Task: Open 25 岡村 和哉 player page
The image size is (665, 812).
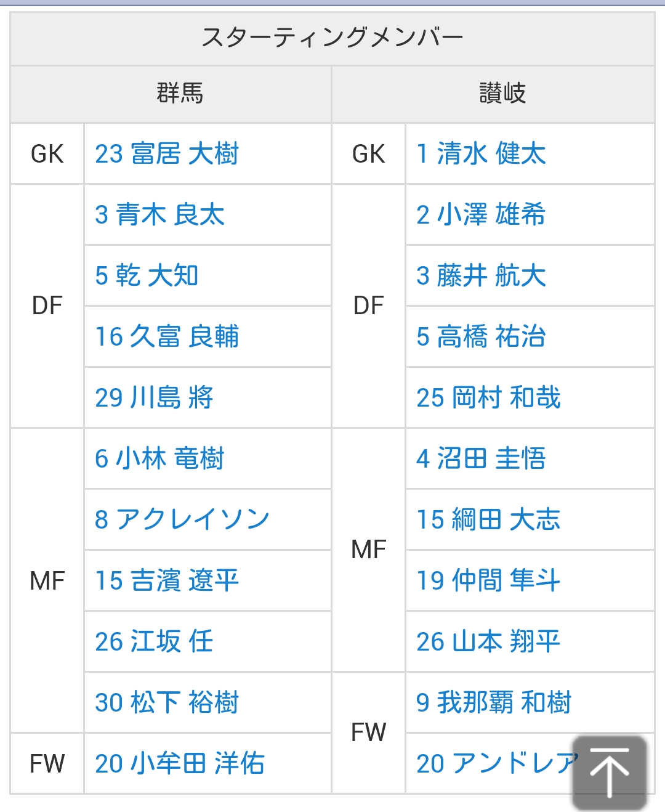Action: 488,397
